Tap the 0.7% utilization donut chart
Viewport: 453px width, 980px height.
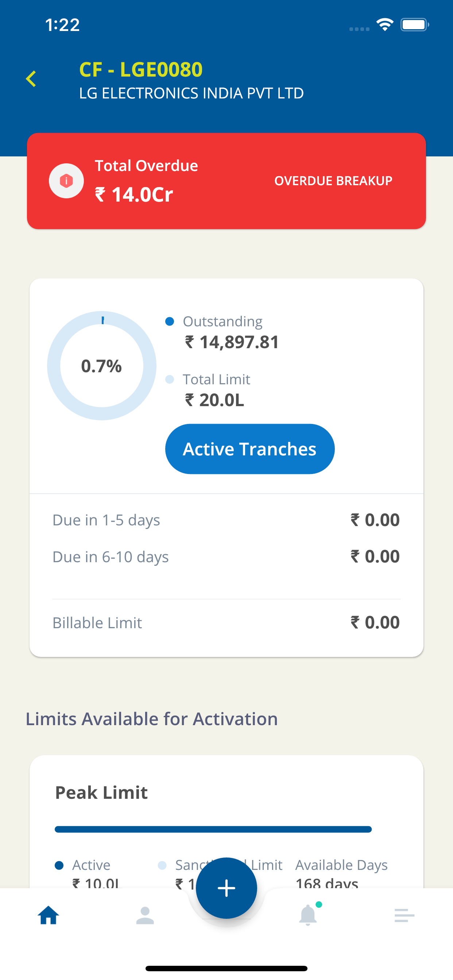(102, 366)
